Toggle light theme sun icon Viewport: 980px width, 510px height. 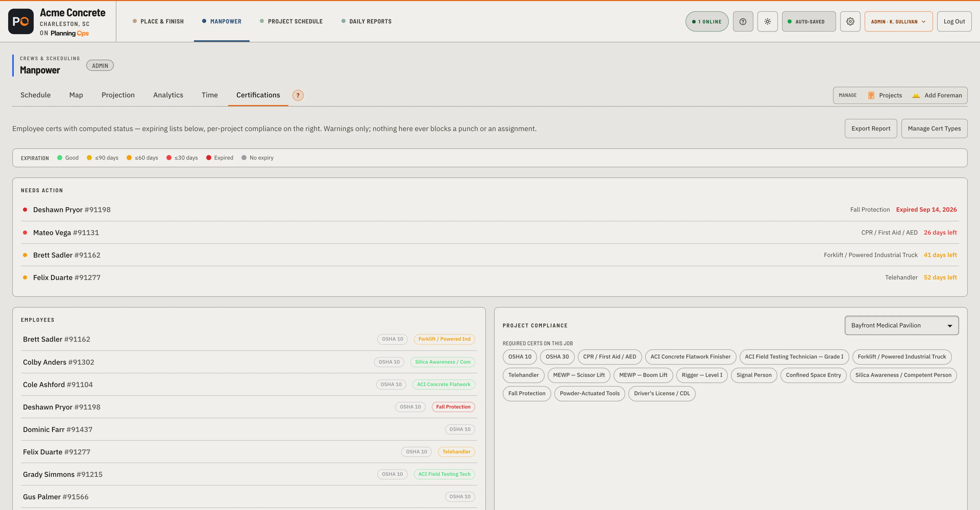767,22
